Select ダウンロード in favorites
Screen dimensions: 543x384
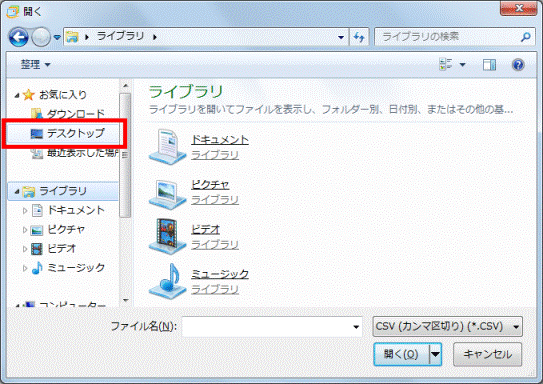75,114
